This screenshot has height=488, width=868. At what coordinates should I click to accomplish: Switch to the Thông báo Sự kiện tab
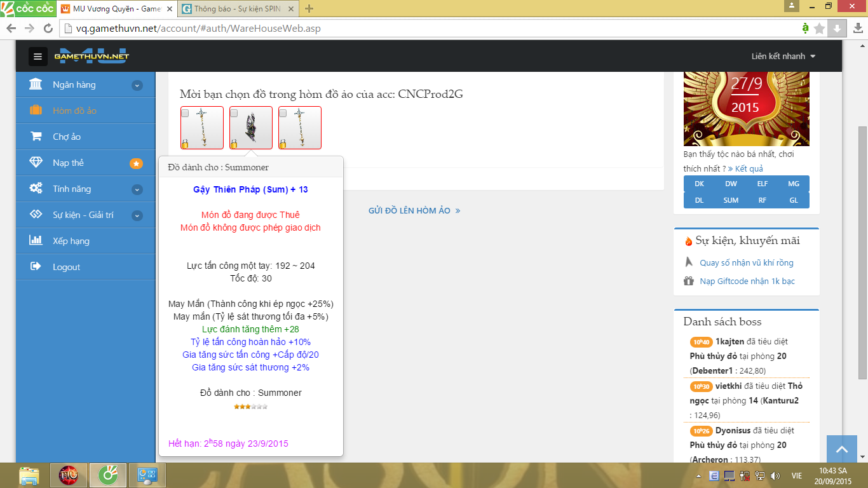point(237,9)
